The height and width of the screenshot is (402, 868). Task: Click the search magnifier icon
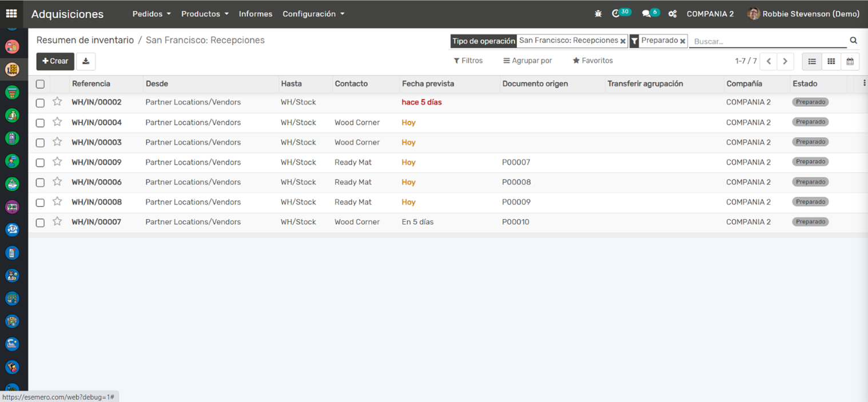853,41
